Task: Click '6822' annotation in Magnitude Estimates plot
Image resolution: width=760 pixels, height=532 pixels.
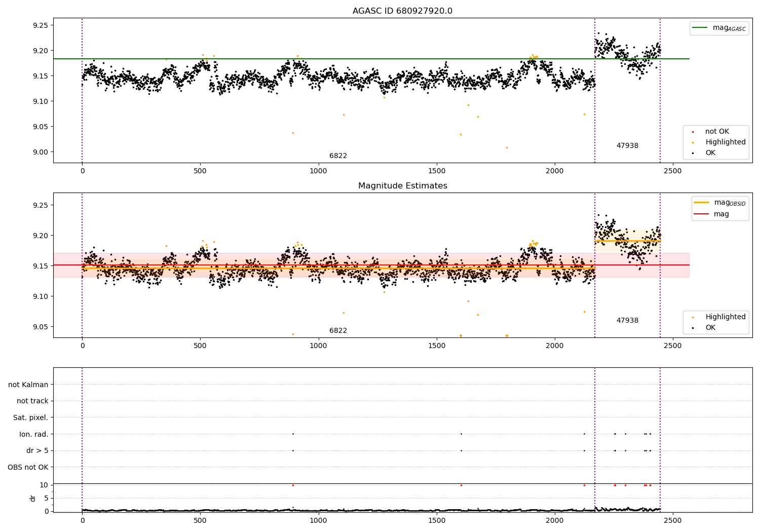Action: [338, 331]
